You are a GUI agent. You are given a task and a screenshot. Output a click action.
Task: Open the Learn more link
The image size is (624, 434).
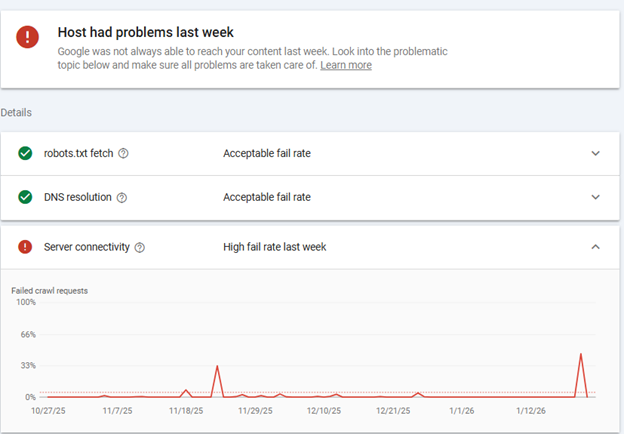(346, 65)
